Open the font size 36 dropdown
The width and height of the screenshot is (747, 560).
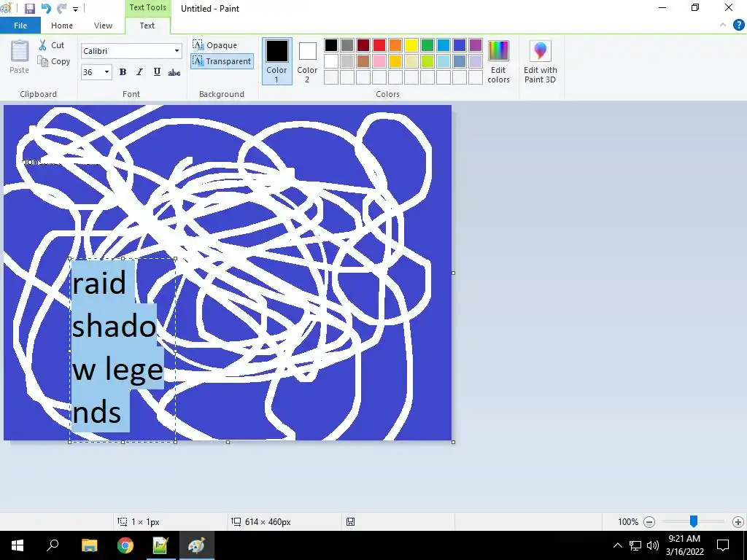107,72
